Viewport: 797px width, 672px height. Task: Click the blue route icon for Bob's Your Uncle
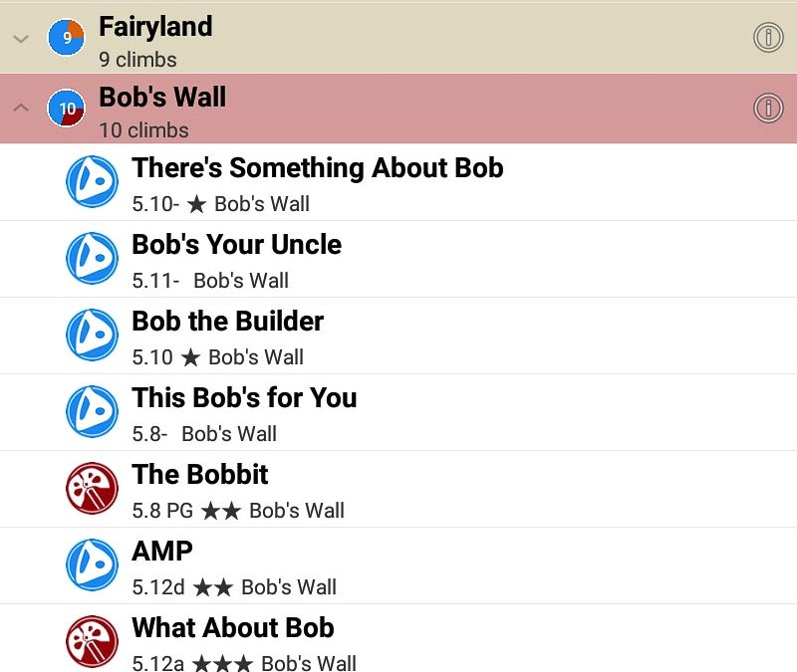[x=92, y=259]
